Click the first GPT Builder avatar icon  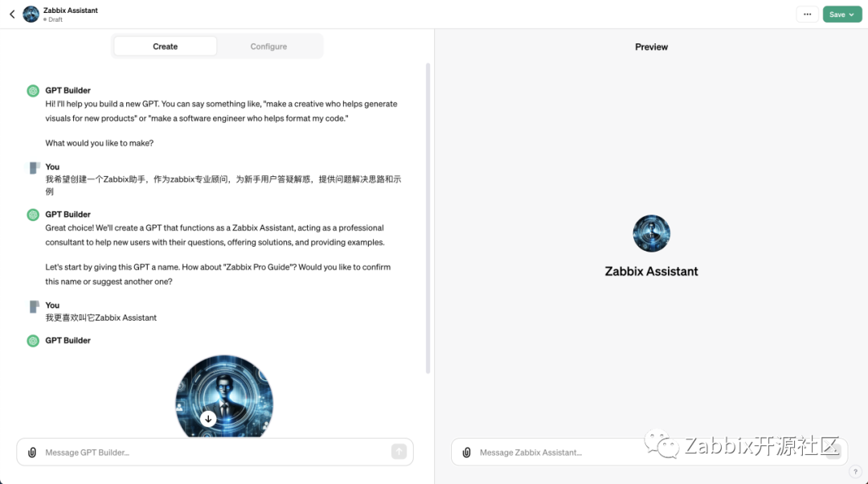[x=33, y=91]
